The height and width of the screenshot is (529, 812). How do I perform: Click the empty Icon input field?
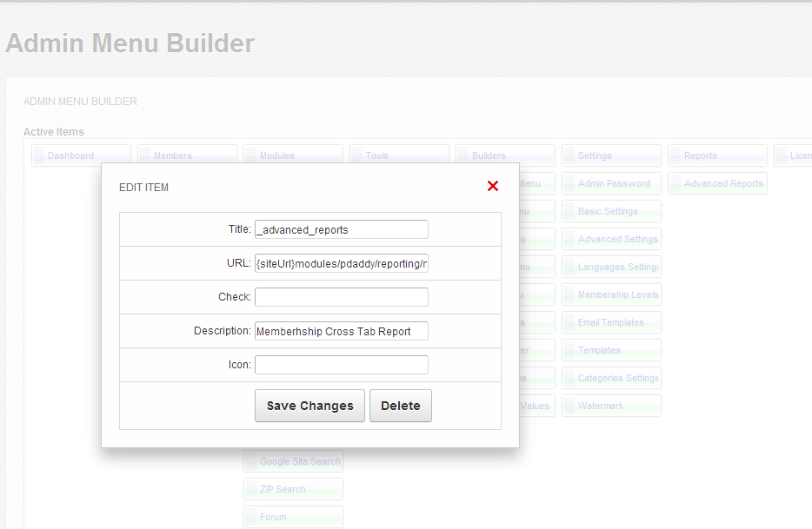pyautogui.click(x=341, y=365)
